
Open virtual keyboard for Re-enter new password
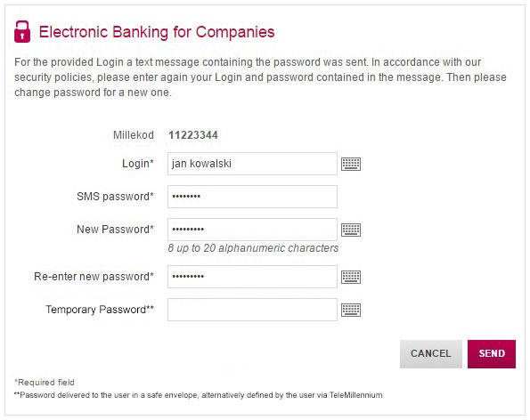(351, 278)
